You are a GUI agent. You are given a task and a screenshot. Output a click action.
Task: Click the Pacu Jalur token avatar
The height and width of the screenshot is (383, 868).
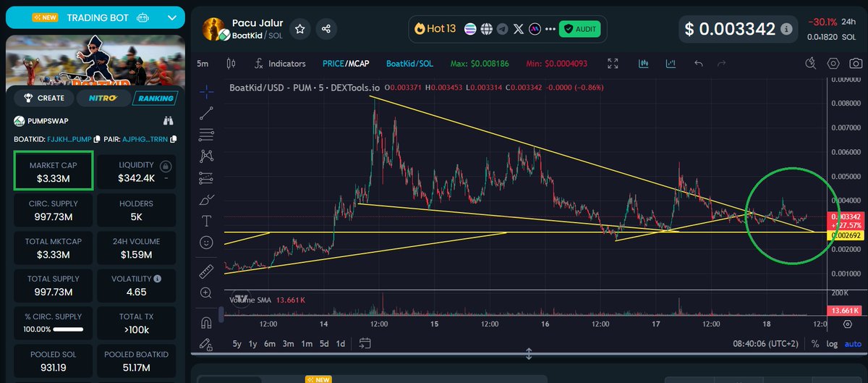[x=216, y=29]
